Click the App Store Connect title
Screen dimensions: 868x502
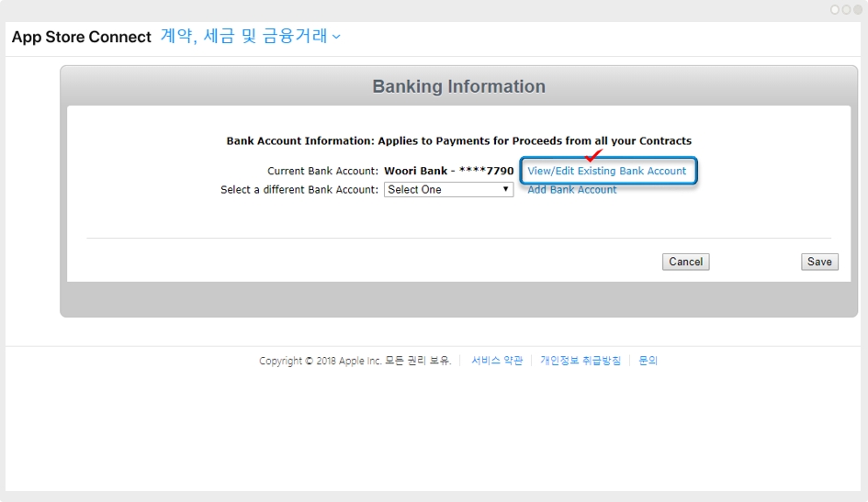(81, 38)
